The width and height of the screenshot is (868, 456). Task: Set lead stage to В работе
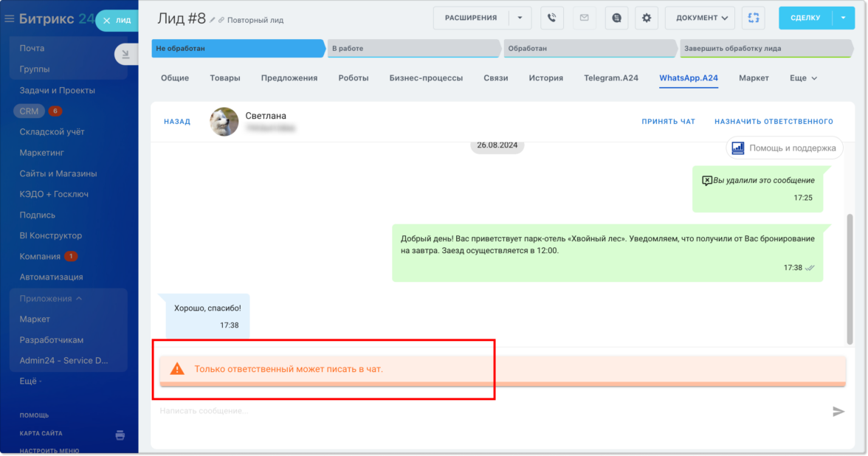[413, 49]
